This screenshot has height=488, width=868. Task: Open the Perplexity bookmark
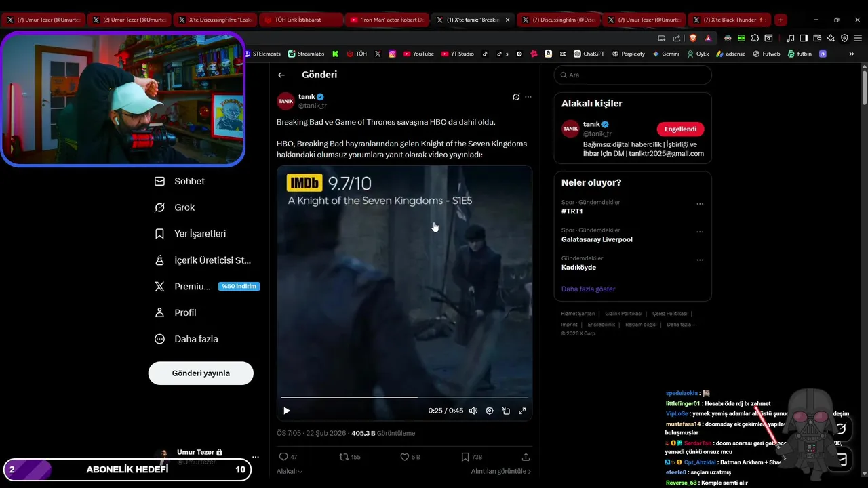click(628, 54)
